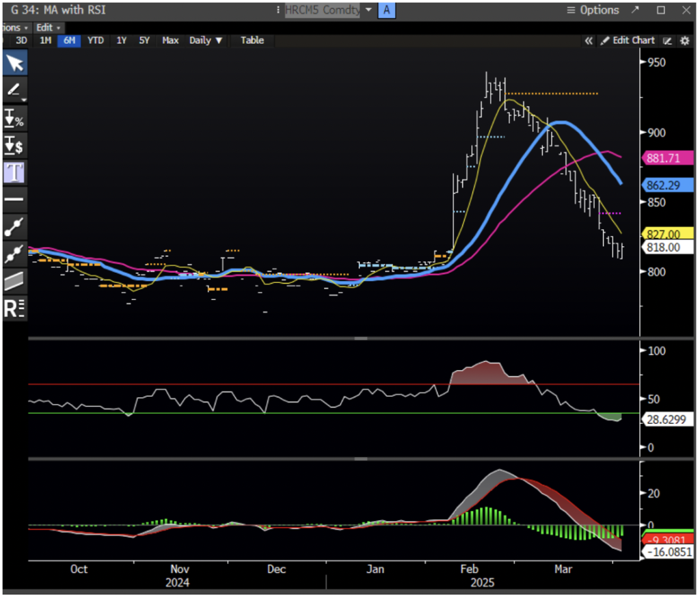Open the regression R tool
Image resolution: width=700 pixels, height=599 pixels.
pyautogui.click(x=14, y=308)
